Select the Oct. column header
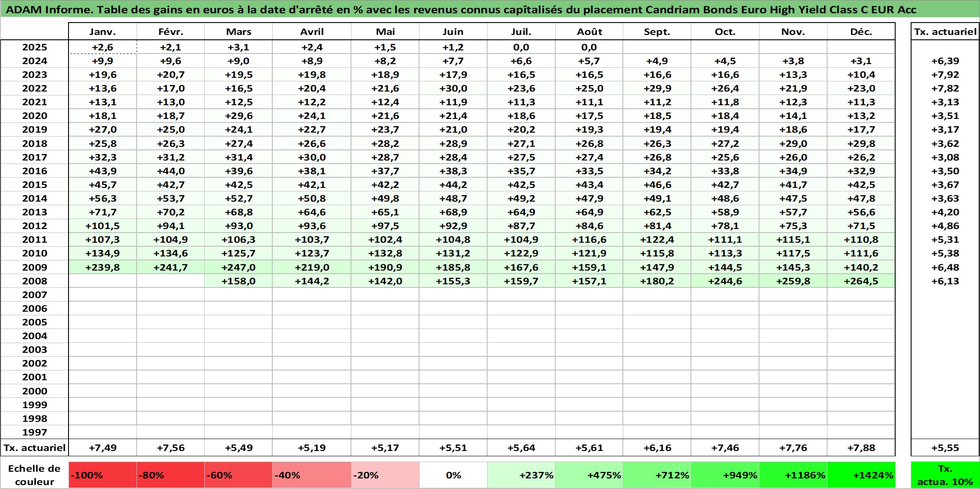The width and height of the screenshot is (980, 489). pos(725,32)
